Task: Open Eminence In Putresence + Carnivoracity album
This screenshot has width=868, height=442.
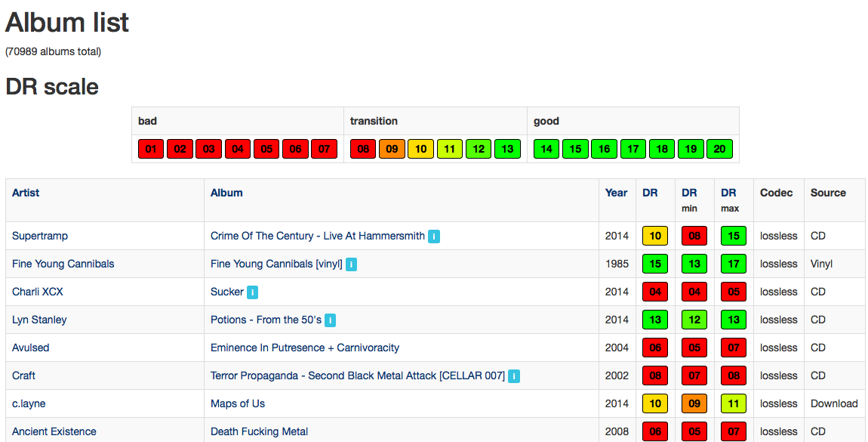Action: pyautogui.click(x=304, y=348)
